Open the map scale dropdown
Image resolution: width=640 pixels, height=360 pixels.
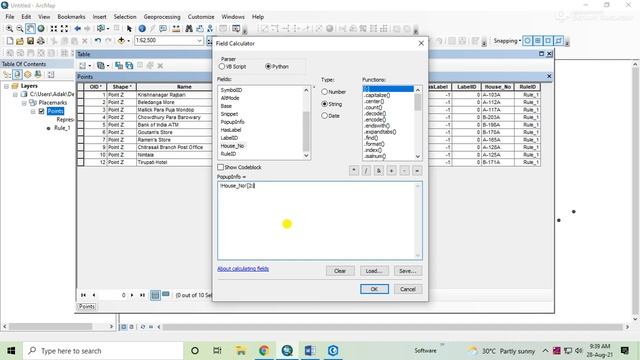click(x=199, y=41)
